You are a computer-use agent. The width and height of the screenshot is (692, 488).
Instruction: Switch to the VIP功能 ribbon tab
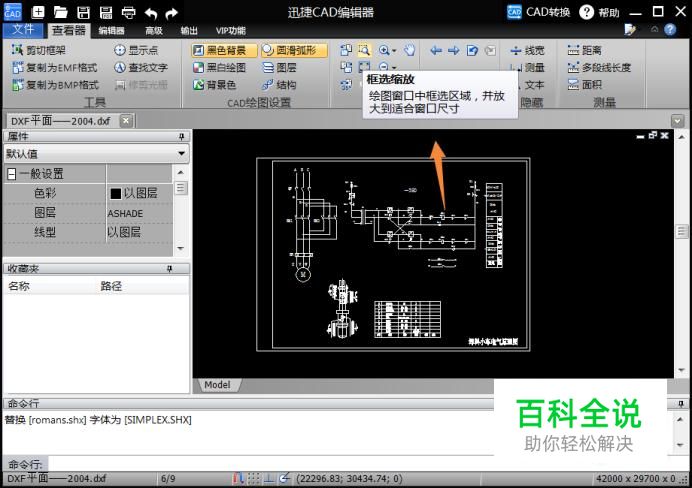click(230, 31)
